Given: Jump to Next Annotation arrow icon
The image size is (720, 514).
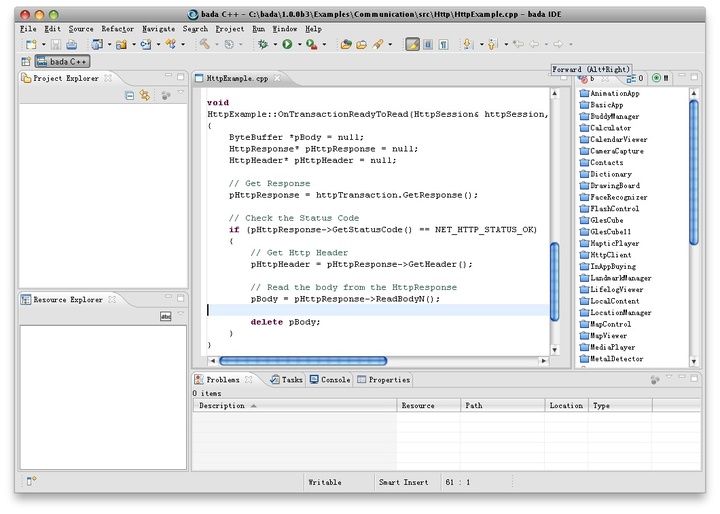Looking at the screenshot, I should (x=468, y=44).
